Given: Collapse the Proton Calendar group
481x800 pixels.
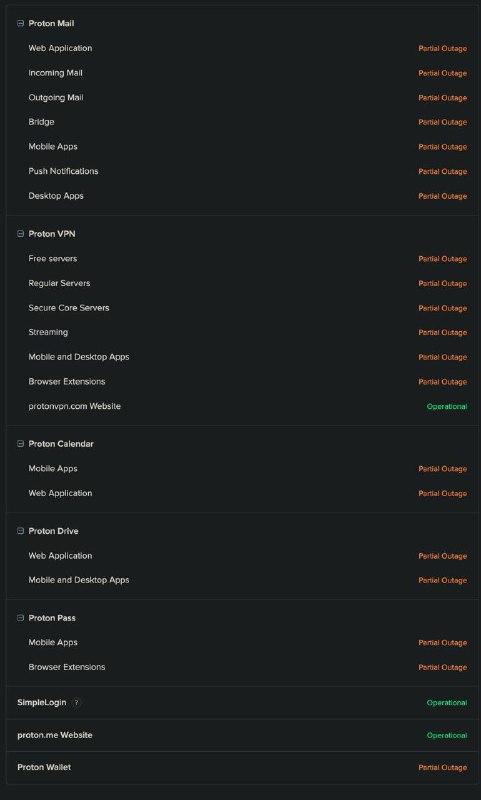Looking at the screenshot, I should coord(20,444).
